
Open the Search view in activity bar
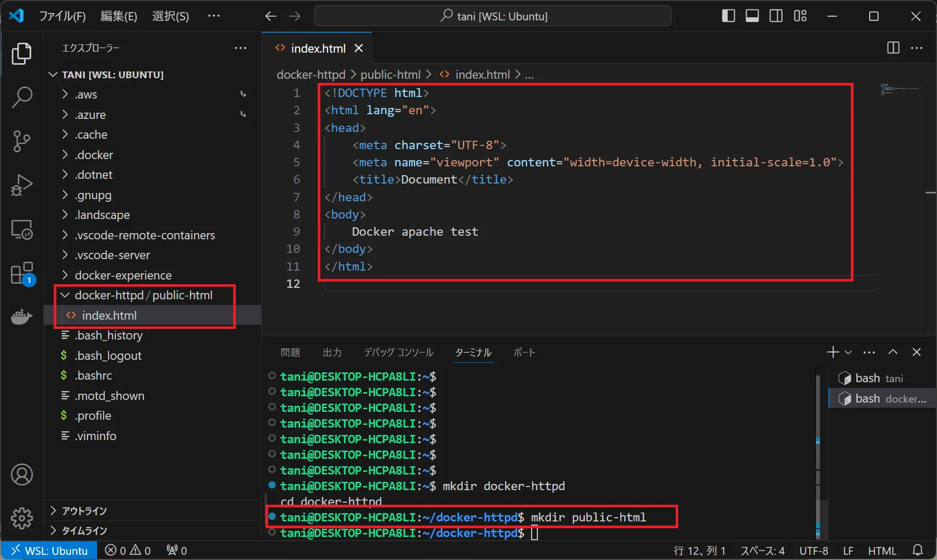click(21, 98)
